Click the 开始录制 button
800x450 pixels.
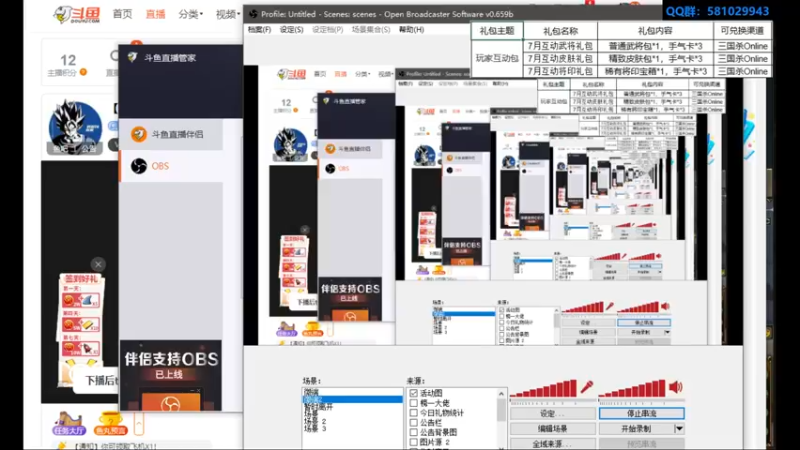click(x=636, y=429)
